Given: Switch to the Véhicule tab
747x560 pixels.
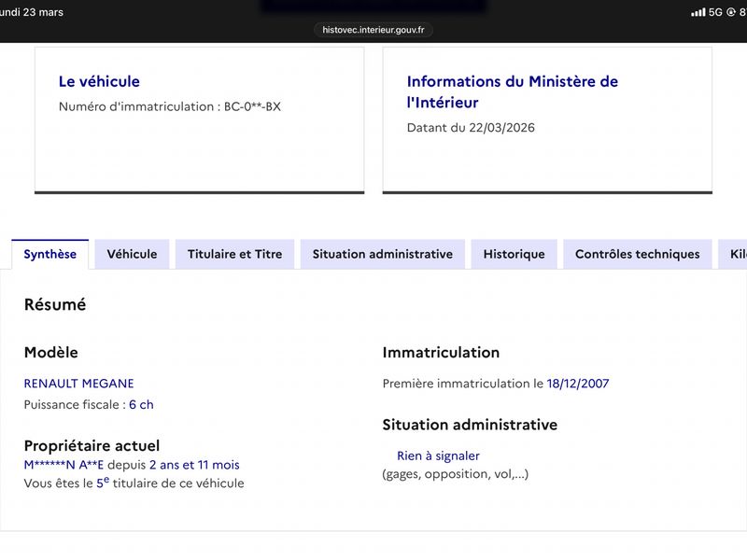Looking at the screenshot, I should [x=132, y=254].
